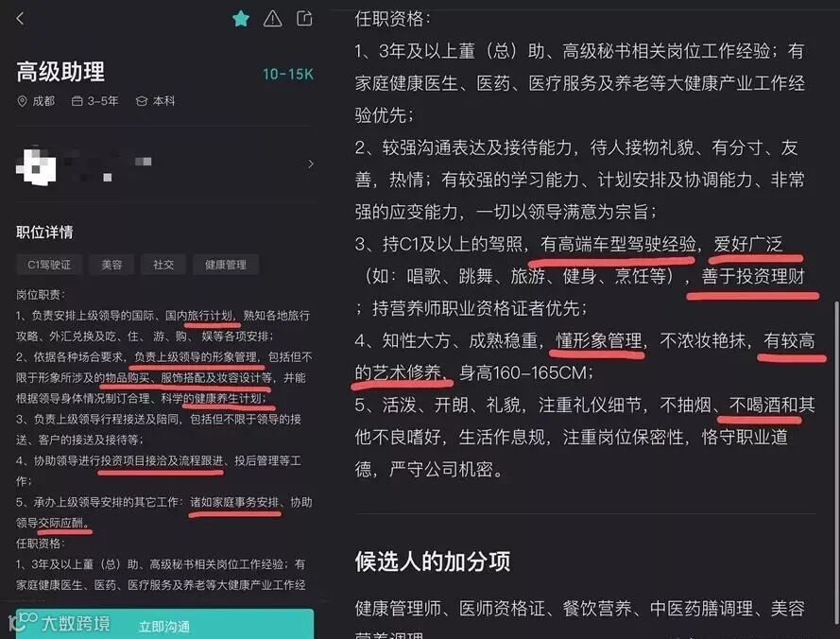Tap the graduation cap icon beside 本科
Image resolution: width=840 pixels, height=639 pixels.
coord(142,101)
